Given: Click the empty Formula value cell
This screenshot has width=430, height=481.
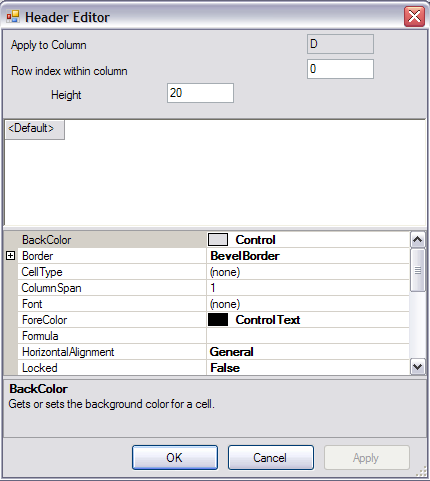Looking at the screenshot, I should coord(308,336).
